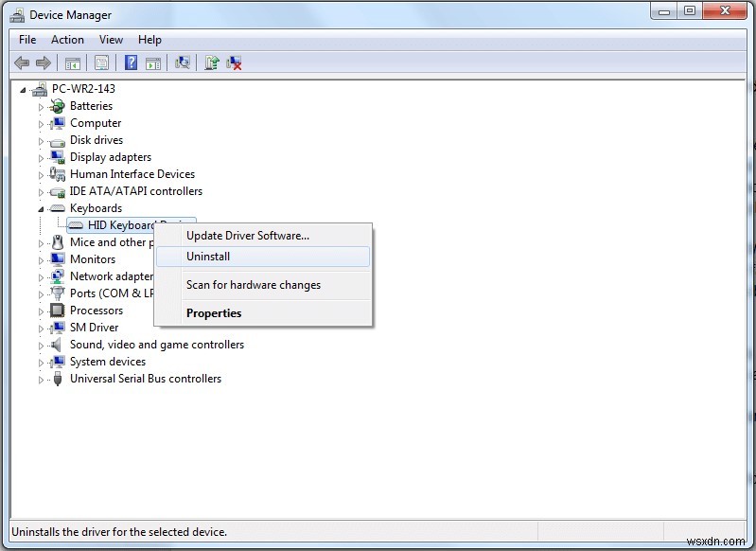Open the Action menu
The width and height of the screenshot is (756, 551).
point(67,40)
